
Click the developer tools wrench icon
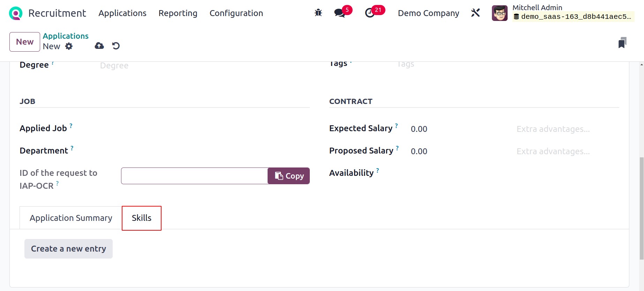click(x=475, y=13)
